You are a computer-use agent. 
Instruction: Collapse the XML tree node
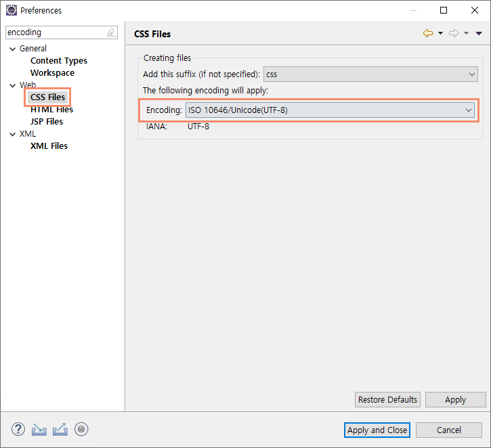12,135
